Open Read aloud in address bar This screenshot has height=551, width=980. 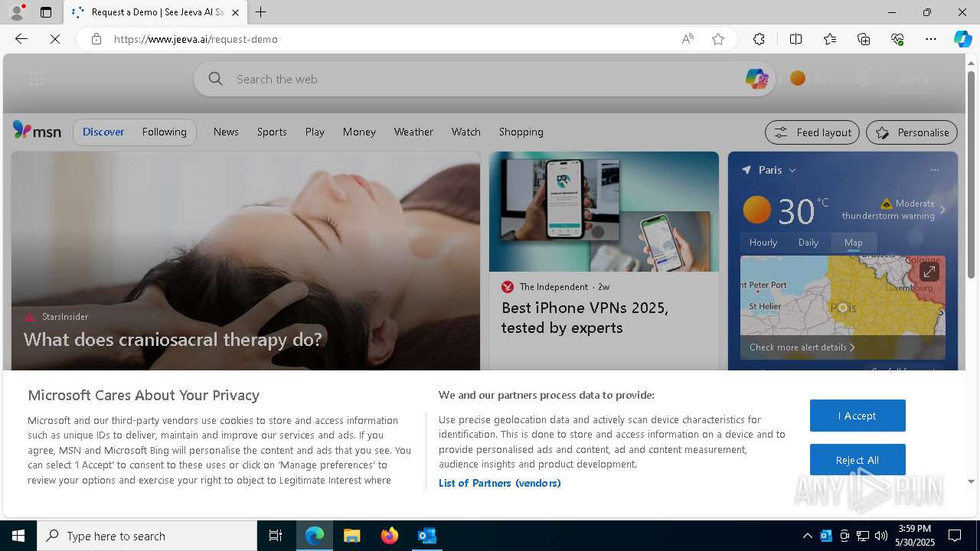(x=688, y=39)
